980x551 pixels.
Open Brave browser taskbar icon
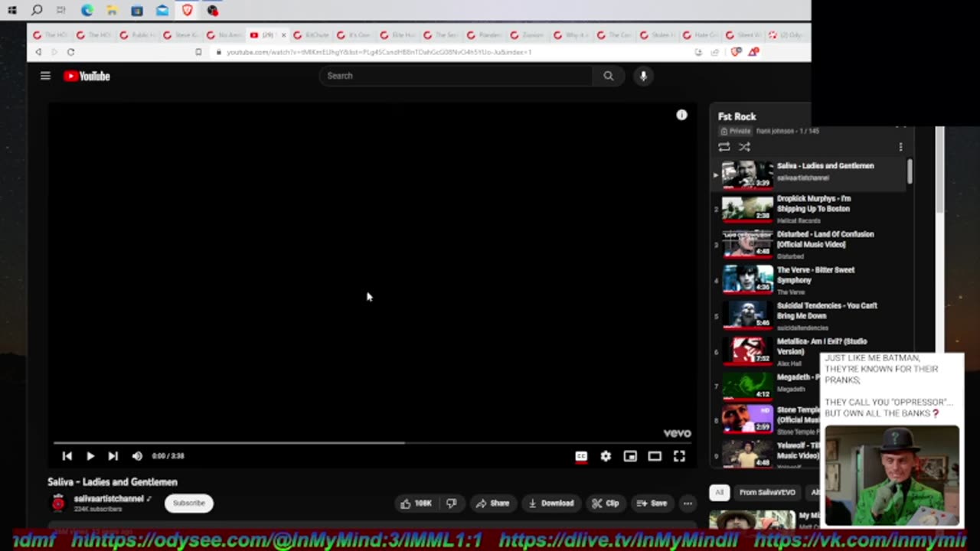tap(188, 11)
